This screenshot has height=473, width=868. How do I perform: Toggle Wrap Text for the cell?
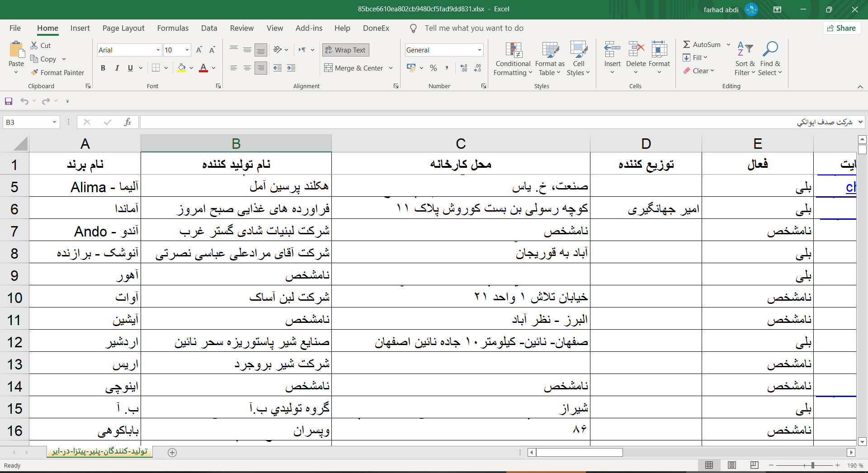click(346, 50)
